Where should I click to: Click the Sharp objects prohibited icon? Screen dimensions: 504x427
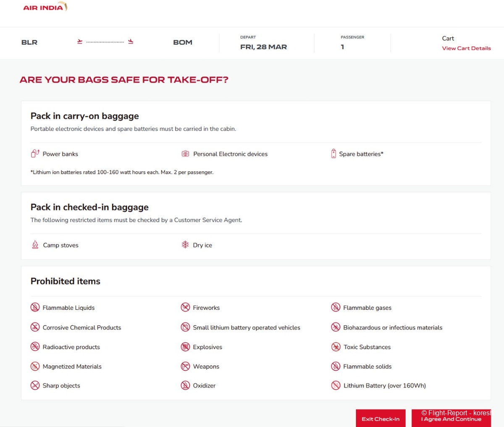35,385
